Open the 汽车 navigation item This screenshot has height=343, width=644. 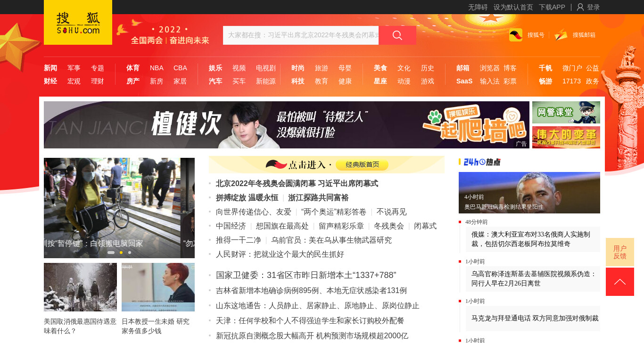coord(215,81)
